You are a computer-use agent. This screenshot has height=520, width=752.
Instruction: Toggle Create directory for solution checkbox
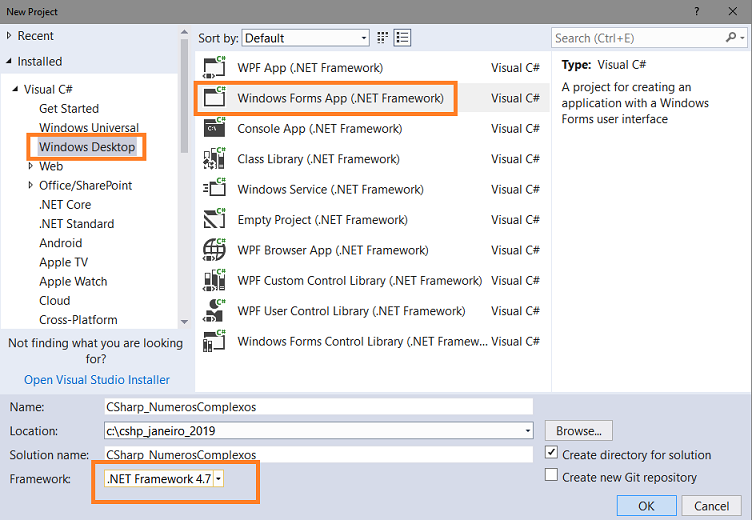click(552, 452)
